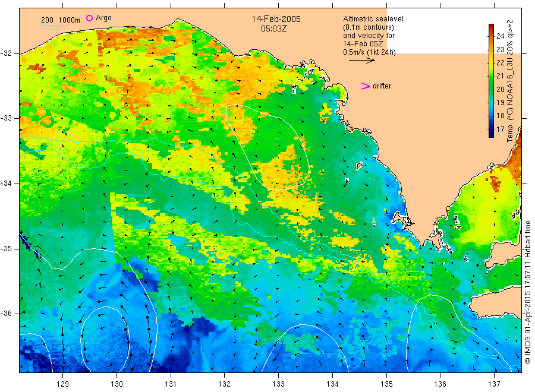Viewport: 535px width, 392px height.
Task: Click the magenta drifter arrowhead legend symbol
Action: tap(366, 86)
